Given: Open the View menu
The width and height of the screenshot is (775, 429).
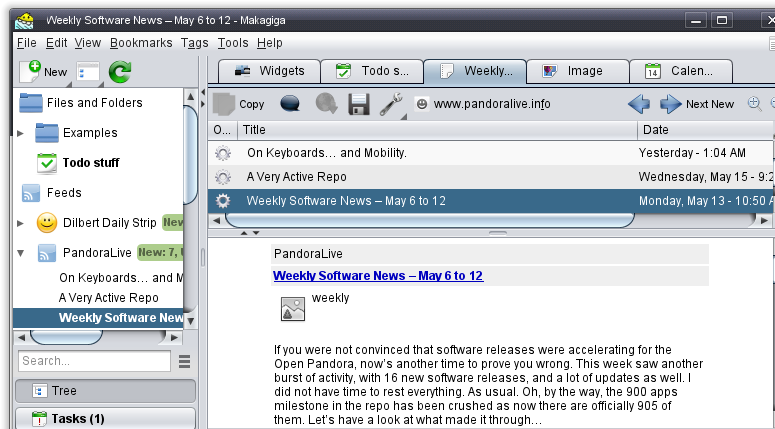Looking at the screenshot, I should click(87, 43).
